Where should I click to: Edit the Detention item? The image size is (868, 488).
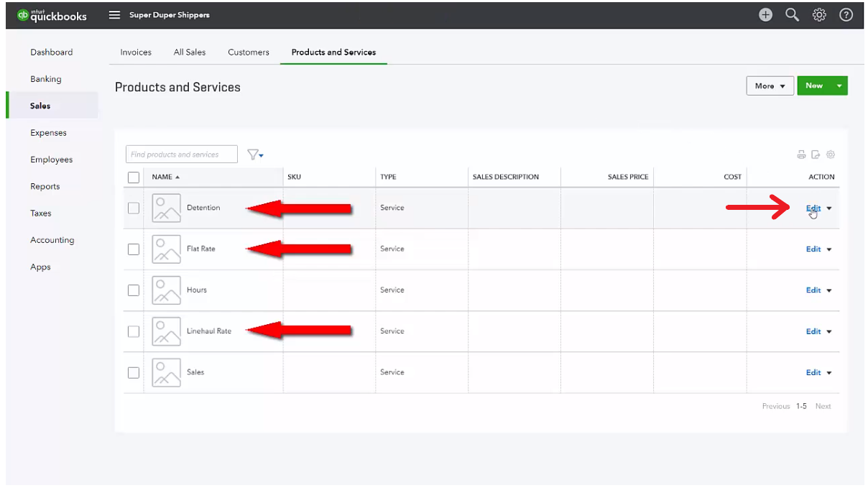[813, 208]
